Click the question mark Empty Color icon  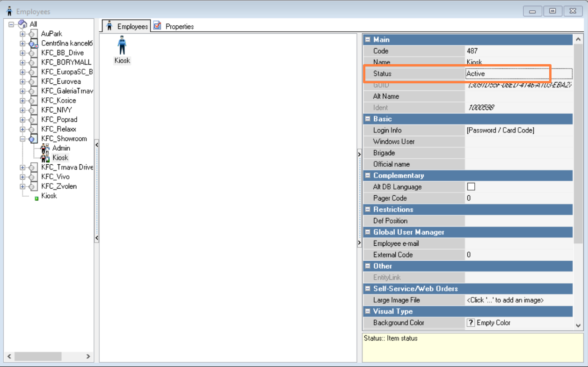coord(471,323)
